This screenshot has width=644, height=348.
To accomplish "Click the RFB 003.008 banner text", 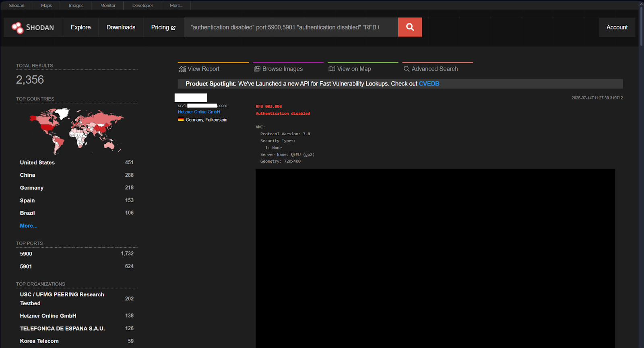I will coord(269,106).
